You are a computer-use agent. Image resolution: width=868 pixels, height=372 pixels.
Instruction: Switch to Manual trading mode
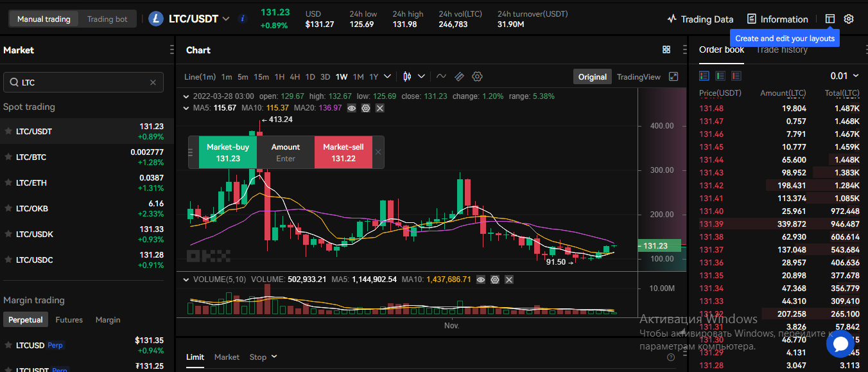click(x=44, y=19)
